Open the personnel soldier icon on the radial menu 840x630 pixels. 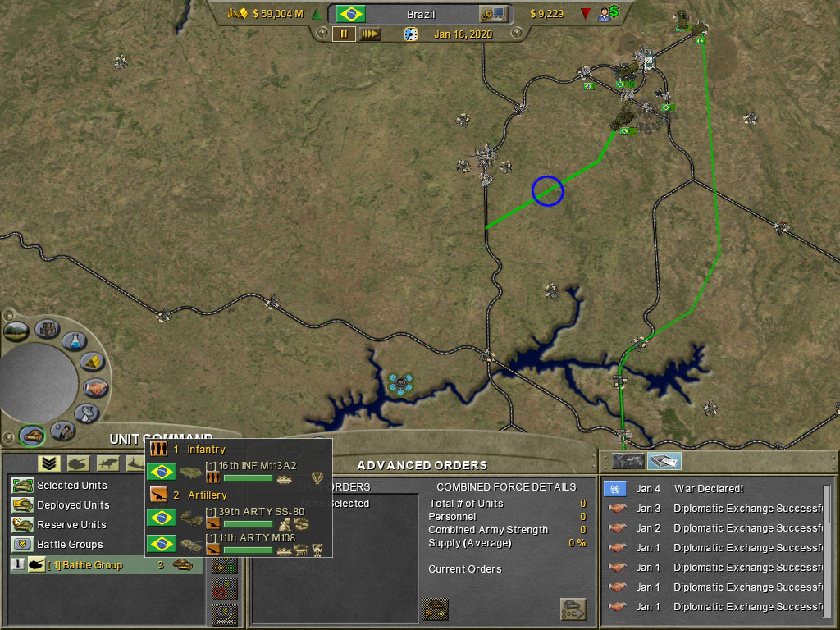point(64,432)
